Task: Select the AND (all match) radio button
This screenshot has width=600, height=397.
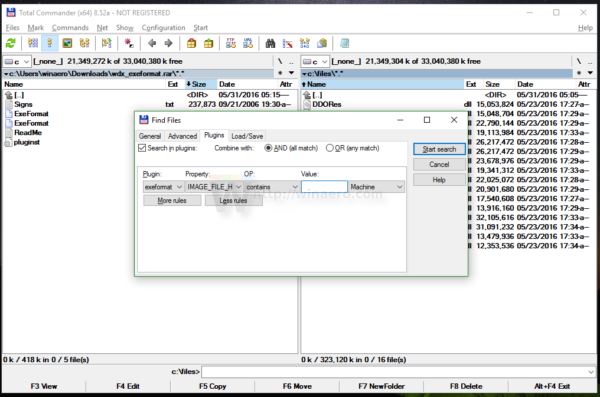Action: 268,148
